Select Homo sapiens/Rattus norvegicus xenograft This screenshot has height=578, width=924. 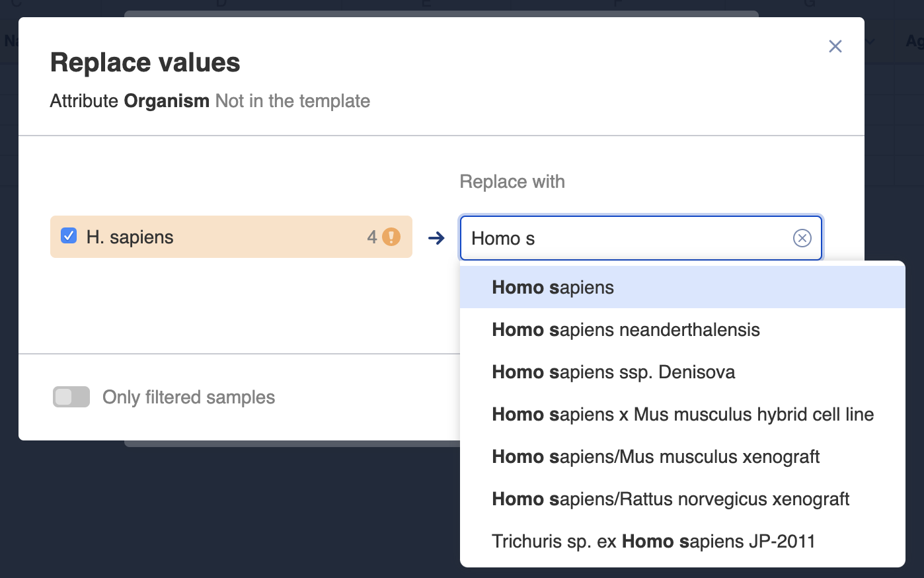pyautogui.click(x=682, y=499)
